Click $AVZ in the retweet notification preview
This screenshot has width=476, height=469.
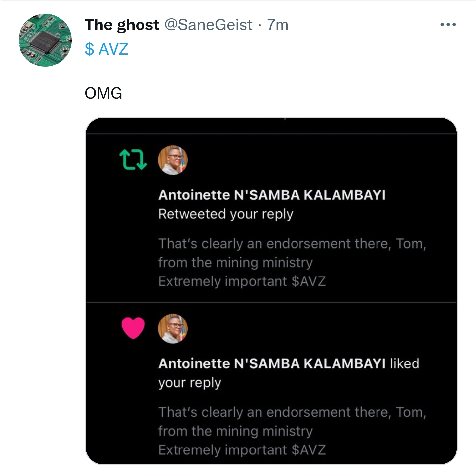[x=309, y=281]
